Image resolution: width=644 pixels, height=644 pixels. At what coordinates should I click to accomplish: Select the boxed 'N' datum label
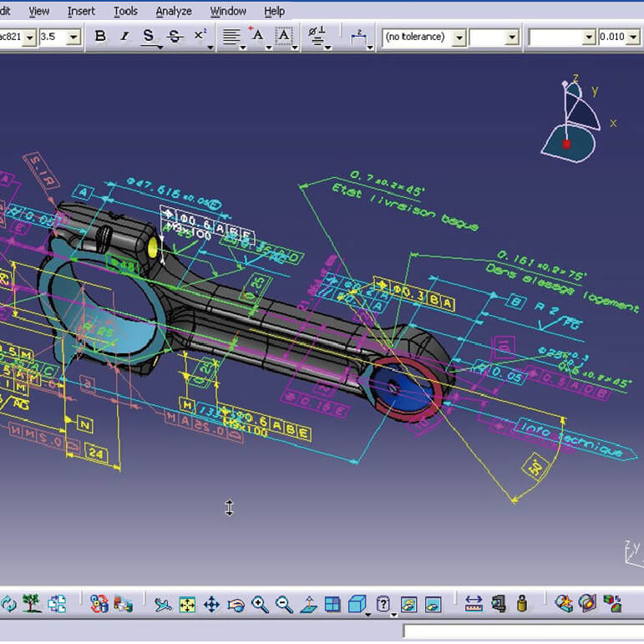(x=84, y=424)
